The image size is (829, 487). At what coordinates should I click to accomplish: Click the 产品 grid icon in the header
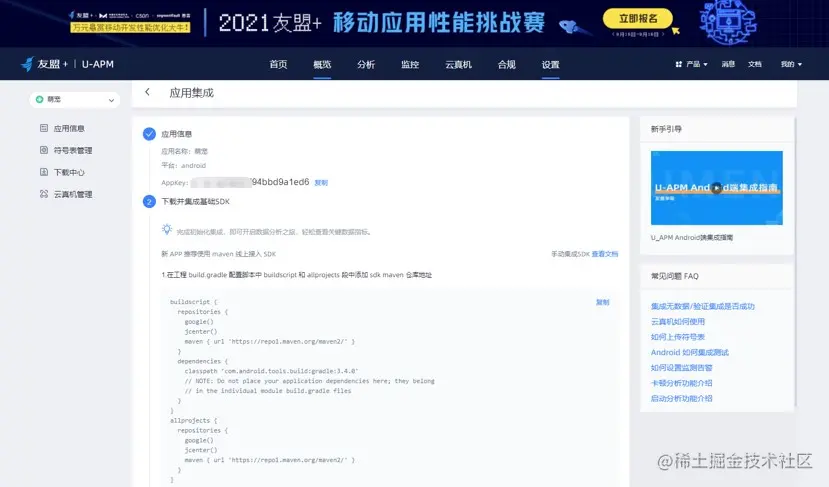(678, 64)
